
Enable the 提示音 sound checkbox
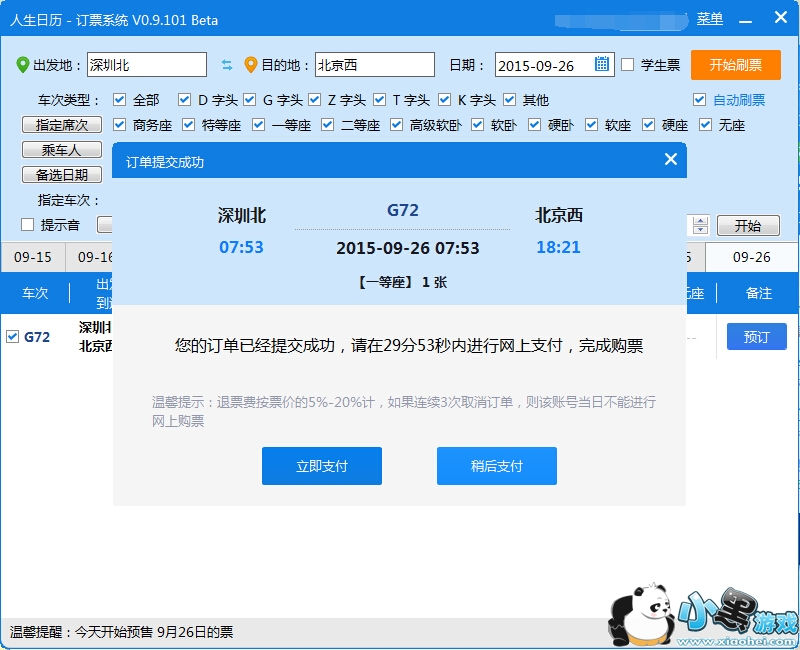pos(28,224)
